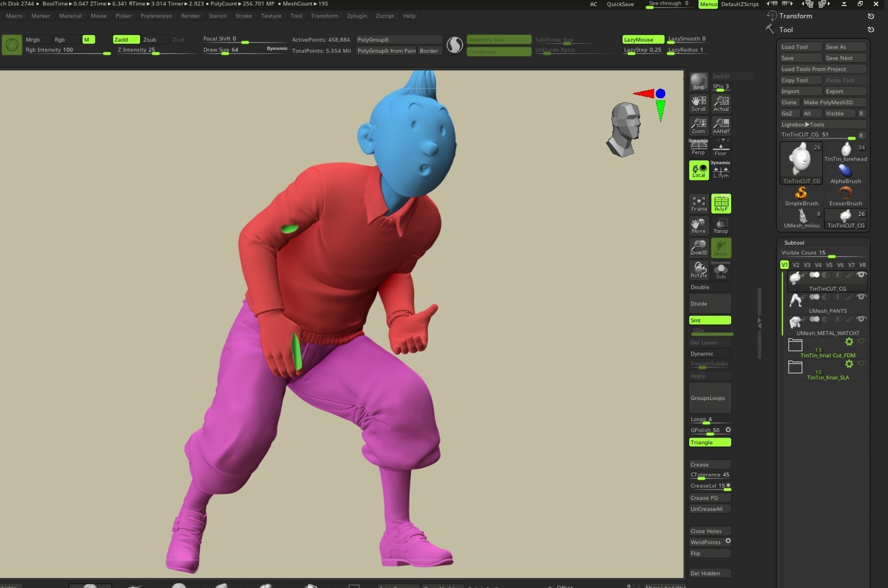Select the EraserBrush tool
This screenshot has width=888, height=588.
tap(845, 196)
